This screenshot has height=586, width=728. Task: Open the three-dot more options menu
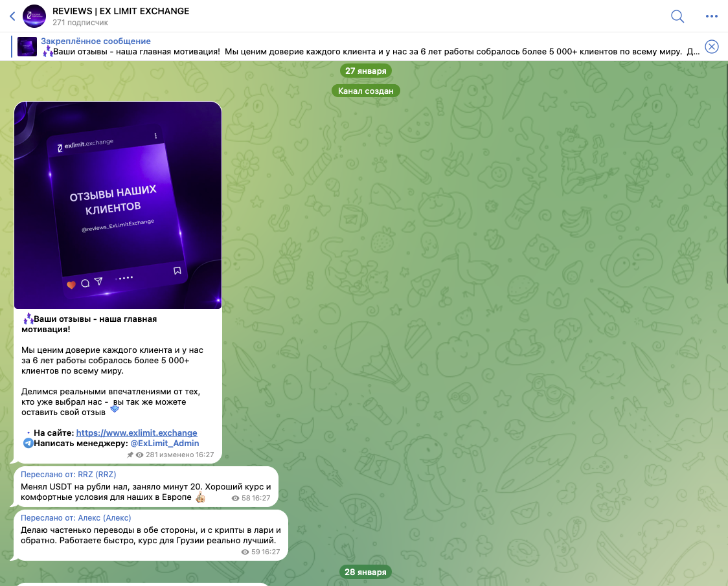point(712,16)
